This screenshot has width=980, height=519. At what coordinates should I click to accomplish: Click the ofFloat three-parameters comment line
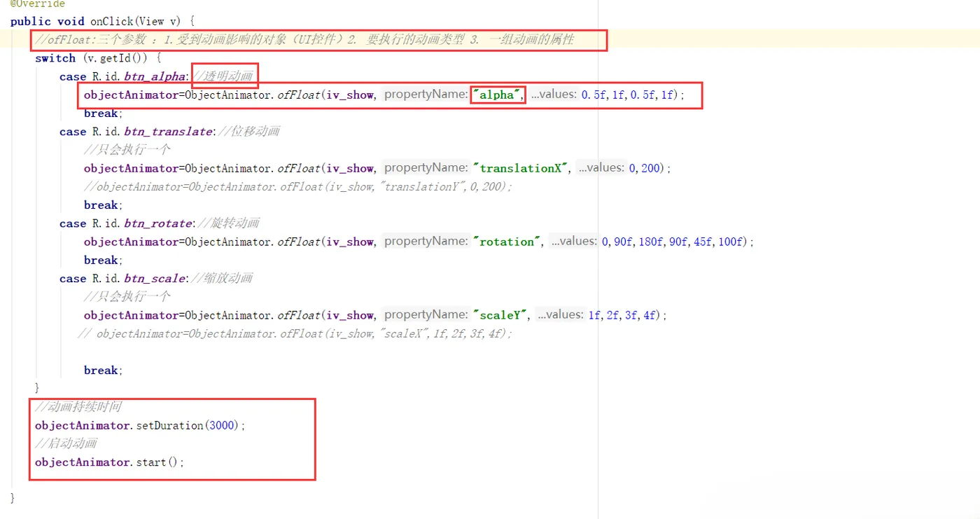[x=304, y=40]
